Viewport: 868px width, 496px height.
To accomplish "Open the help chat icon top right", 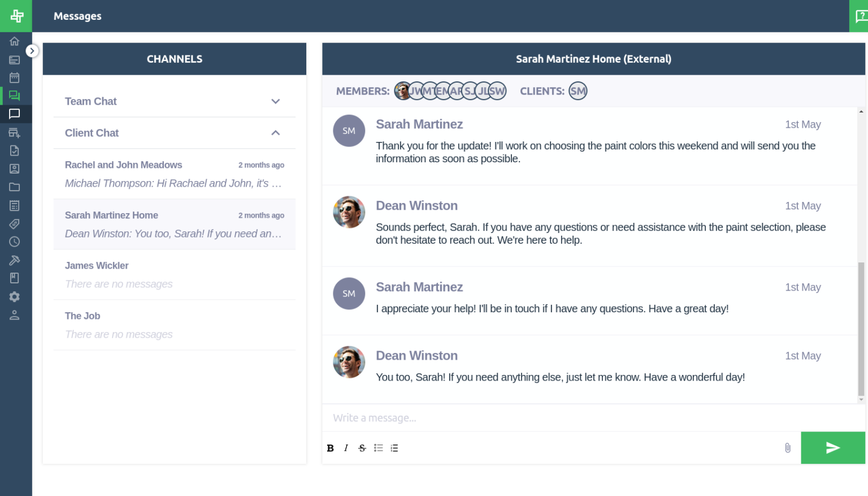I will pos(860,16).
